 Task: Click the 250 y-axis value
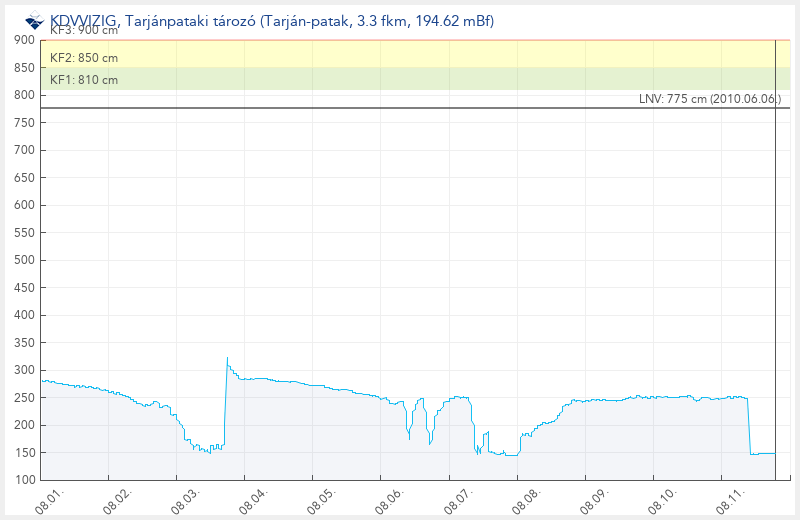click(24, 398)
